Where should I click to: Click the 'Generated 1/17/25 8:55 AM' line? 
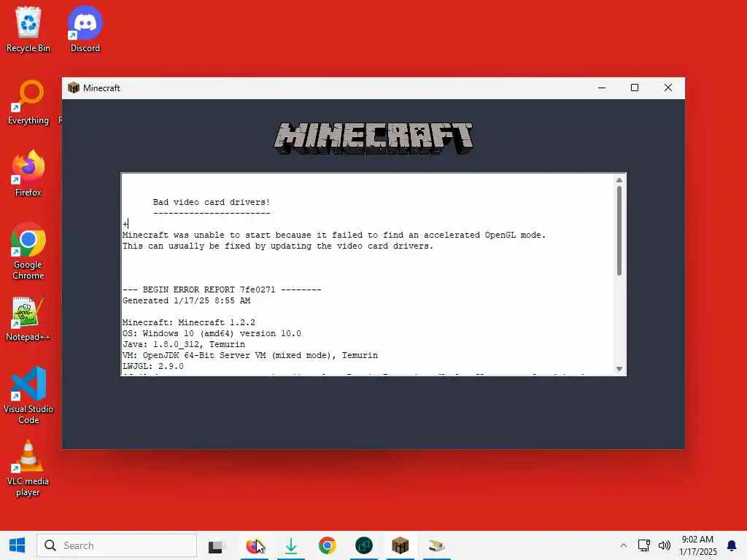pos(186,300)
